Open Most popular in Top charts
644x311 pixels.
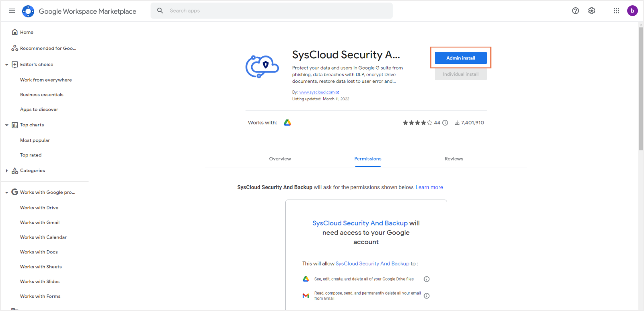pyautogui.click(x=35, y=140)
